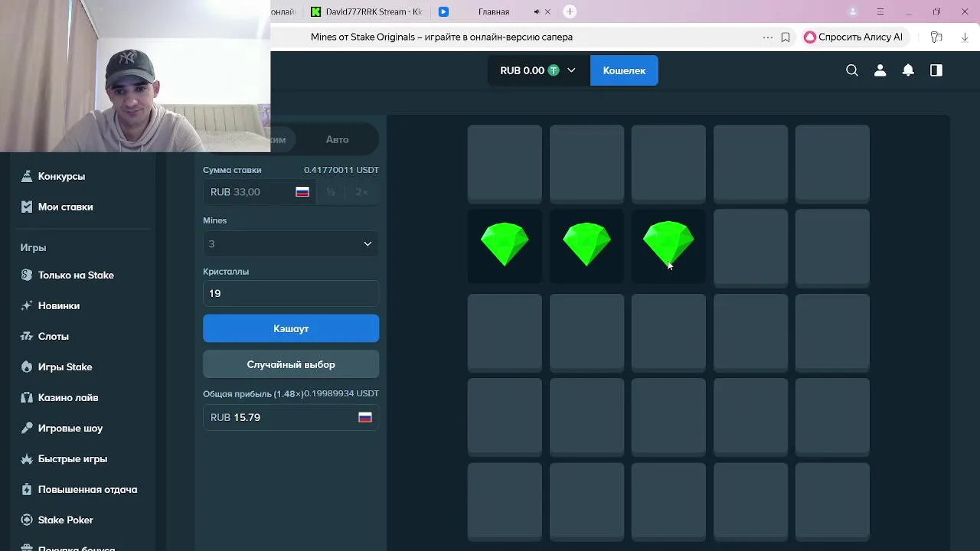Open the notifications bell
980x551 pixels.
point(908,70)
